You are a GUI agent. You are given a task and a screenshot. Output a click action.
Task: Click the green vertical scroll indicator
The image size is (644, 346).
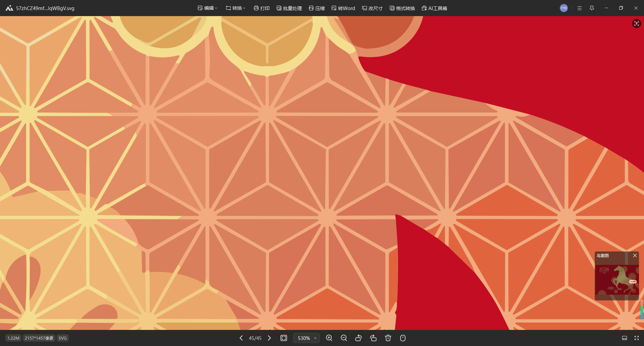pyautogui.click(x=642, y=311)
